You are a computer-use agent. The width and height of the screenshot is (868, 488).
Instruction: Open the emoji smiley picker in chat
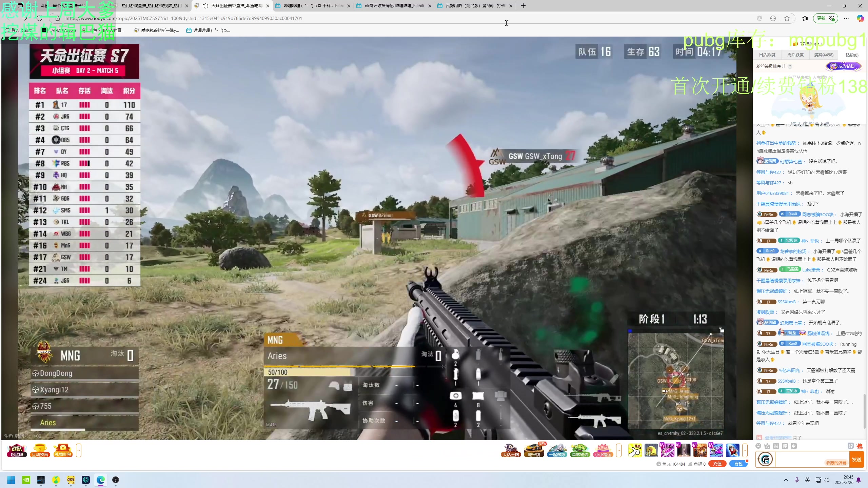(758, 446)
